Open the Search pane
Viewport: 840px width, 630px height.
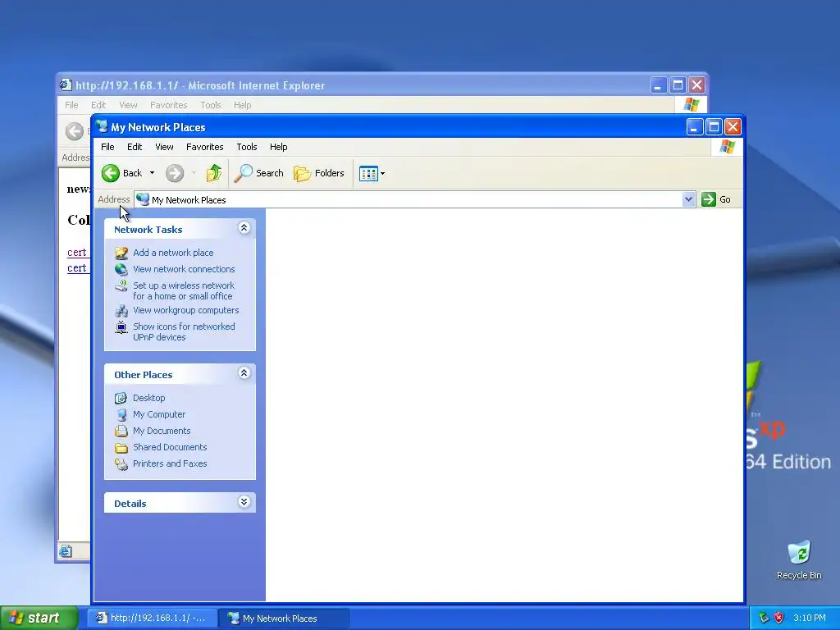point(259,173)
